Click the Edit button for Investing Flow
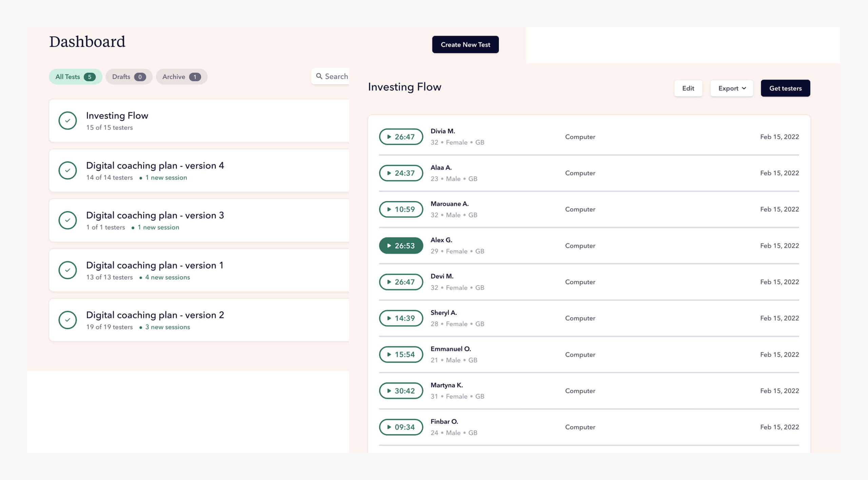This screenshot has width=868, height=480. [688, 88]
